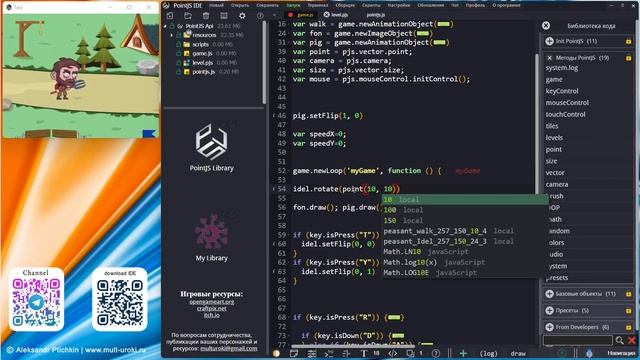The image size is (640, 360).
Task: Open the Новый menu
Action: pyautogui.click(x=216, y=5)
